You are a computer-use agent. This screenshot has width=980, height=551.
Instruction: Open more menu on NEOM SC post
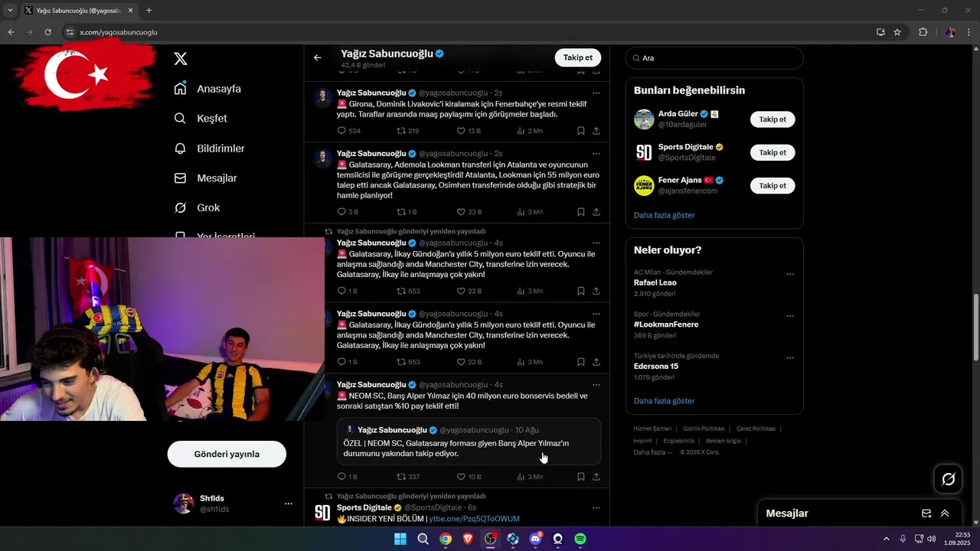click(x=596, y=385)
